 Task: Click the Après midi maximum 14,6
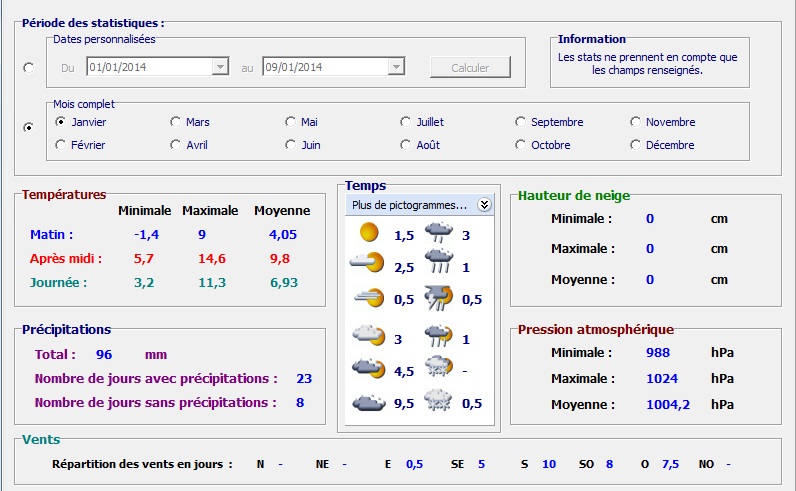pyautogui.click(x=212, y=258)
